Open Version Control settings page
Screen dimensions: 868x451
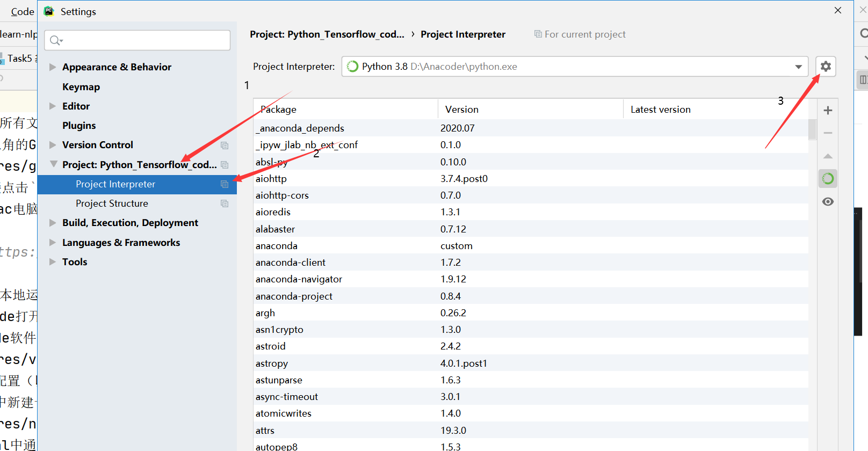pos(98,145)
